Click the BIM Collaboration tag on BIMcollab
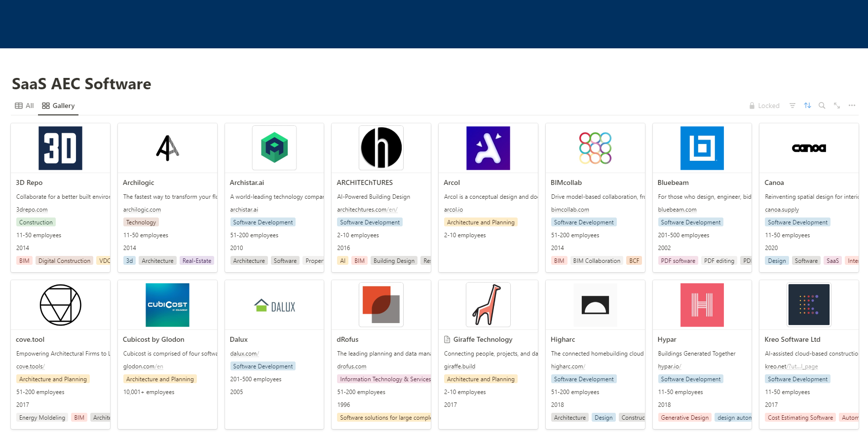 click(x=597, y=261)
